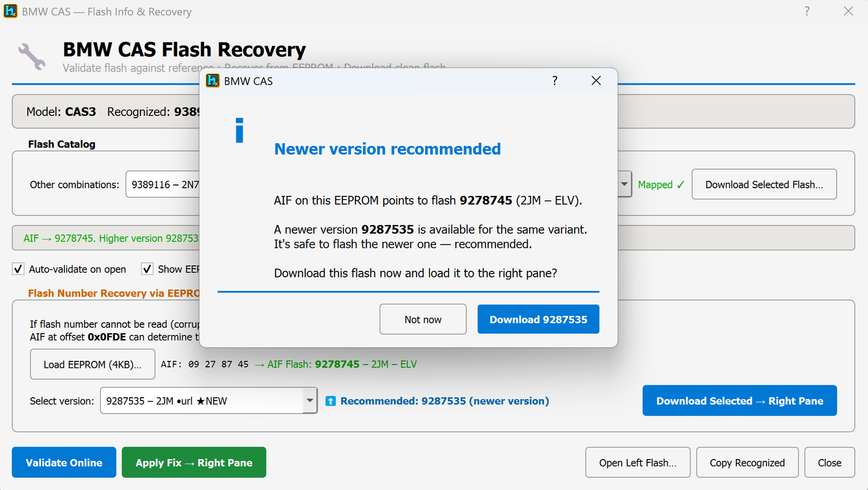Click the Flash Number Recovery via EEPROM heading
The width and height of the screenshot is (868, 490).
tap(114, 293)
